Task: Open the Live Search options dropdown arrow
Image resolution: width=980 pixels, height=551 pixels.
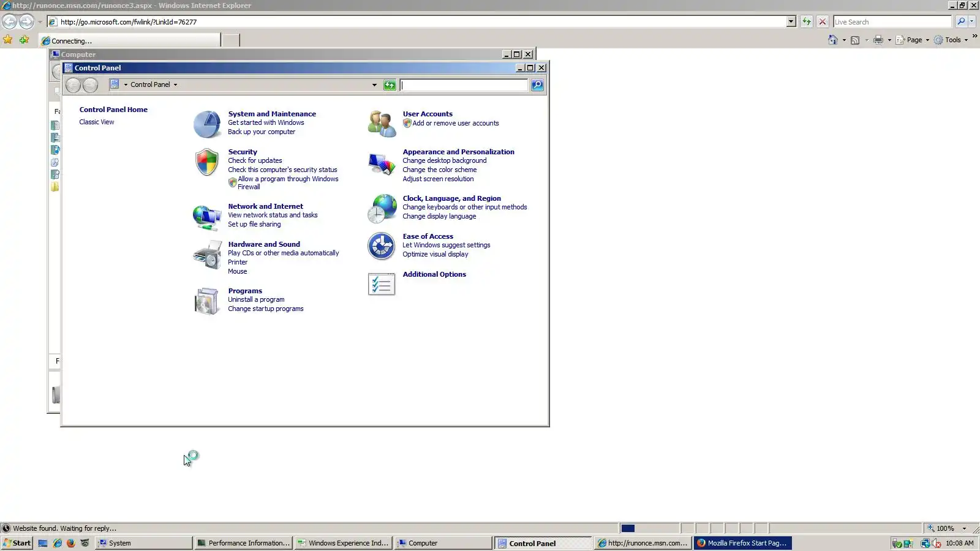Action: [972, 21]
